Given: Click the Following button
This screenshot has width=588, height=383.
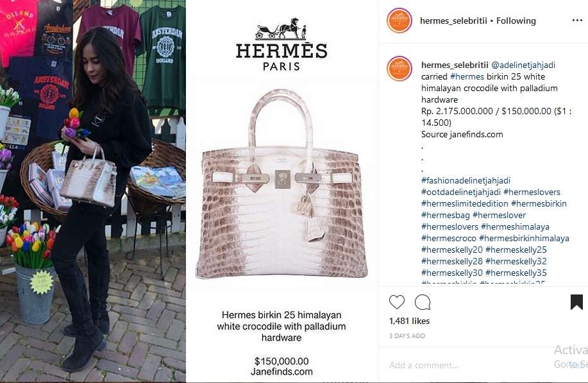Looking at the screenshot, I should [x=516, y=21].
